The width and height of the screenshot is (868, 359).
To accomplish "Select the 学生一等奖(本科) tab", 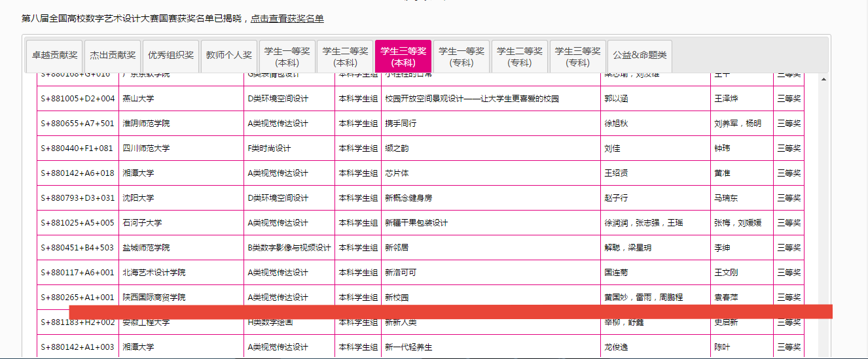I will [287, 57].
